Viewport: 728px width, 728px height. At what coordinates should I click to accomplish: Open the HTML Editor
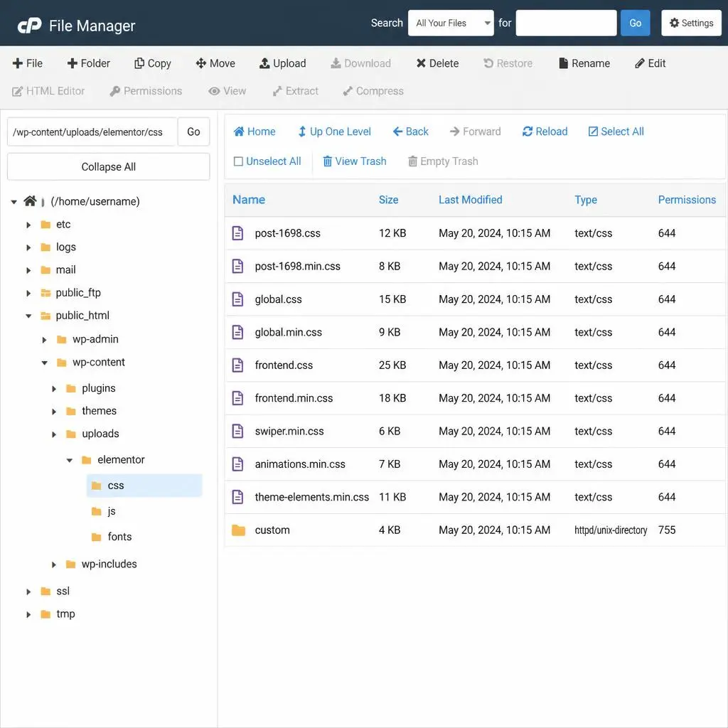[x=48, y=91]
